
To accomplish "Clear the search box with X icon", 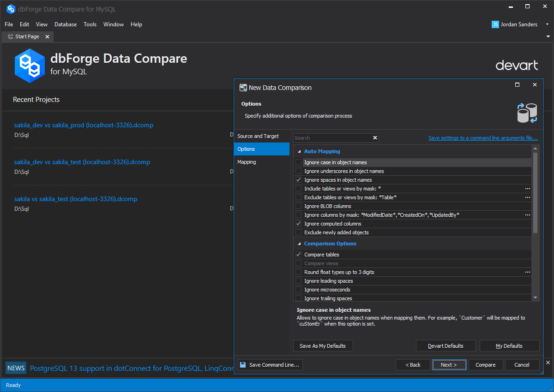I will pyautogui.click(x=375, y=138).
